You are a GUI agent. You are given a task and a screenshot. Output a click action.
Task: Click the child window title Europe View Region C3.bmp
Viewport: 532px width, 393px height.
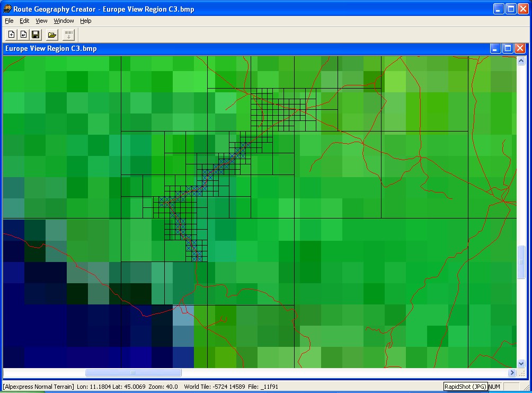point(51,49)
